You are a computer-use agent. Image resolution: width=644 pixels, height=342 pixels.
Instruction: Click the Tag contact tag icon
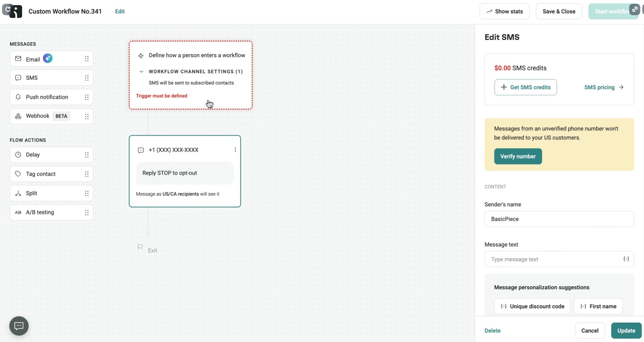18,174
